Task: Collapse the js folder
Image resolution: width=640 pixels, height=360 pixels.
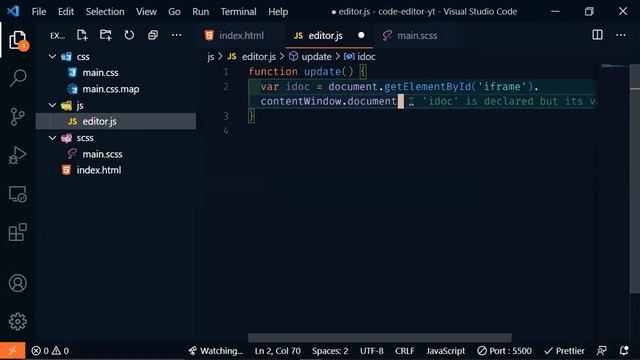Action: tap(52, 105)
